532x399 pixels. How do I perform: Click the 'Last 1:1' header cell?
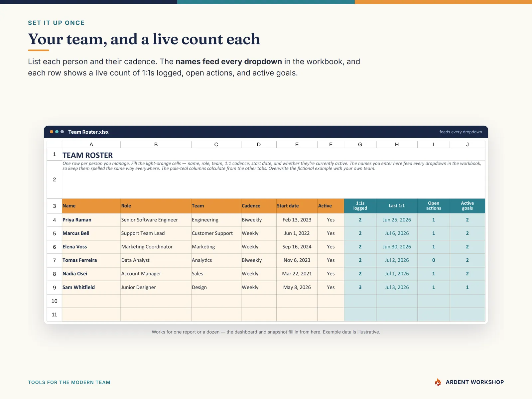pyautogui.click(x=397, y=206)
